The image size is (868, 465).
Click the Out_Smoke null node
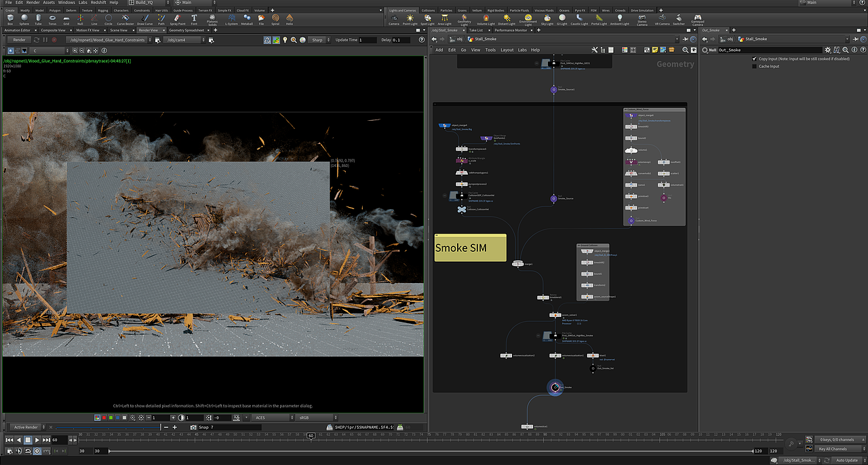point(555,387)
